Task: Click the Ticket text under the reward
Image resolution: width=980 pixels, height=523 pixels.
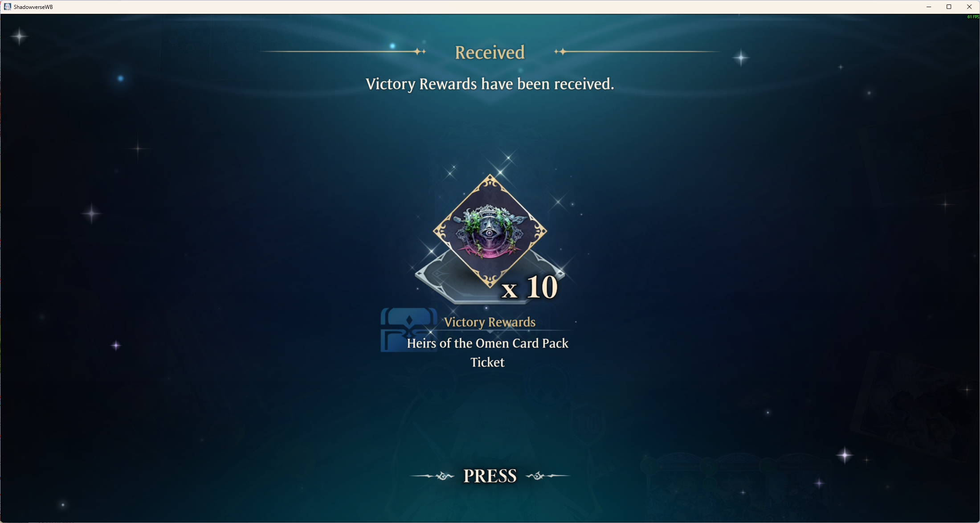Action: pos(487,362)
